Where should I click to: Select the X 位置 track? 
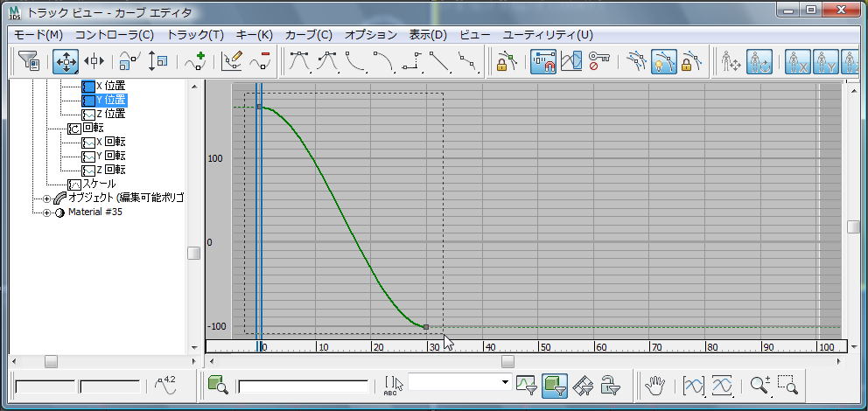click(x=110, y=87)
